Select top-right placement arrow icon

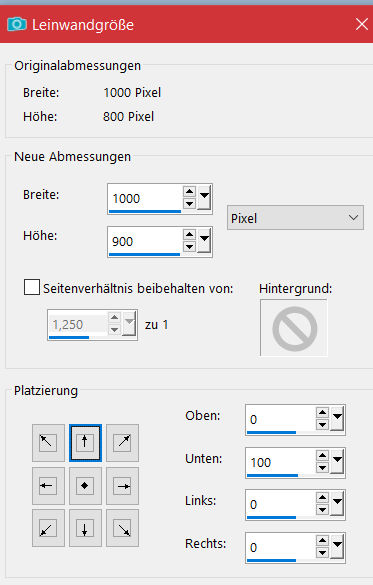pyautogui.click(x=122, y=443)
